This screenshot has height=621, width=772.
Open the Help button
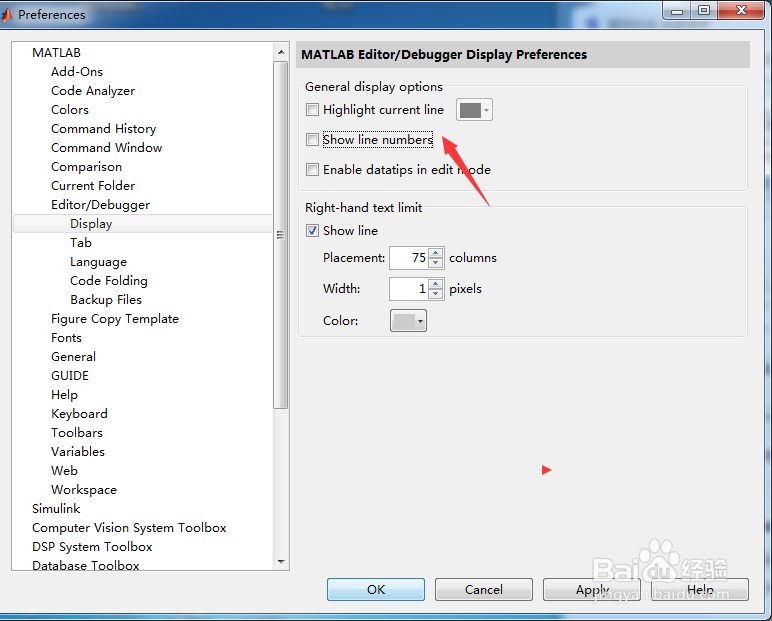click(x=700, y=589)
